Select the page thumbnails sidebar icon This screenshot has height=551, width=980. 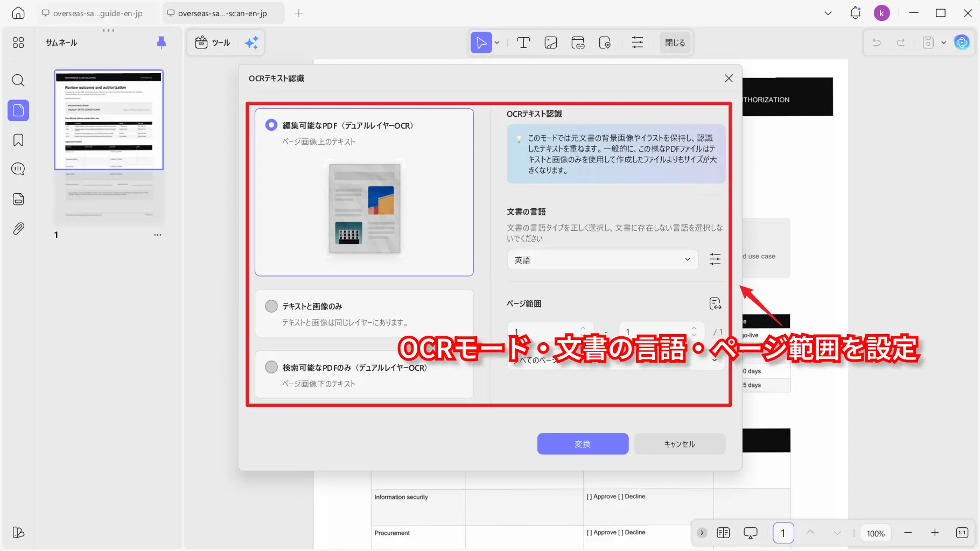(18, 110)
